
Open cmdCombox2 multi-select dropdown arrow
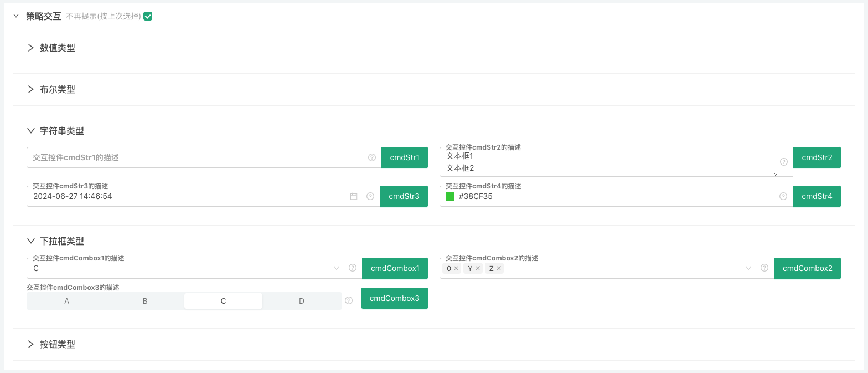pyautogui.click(x=748, y=268)
